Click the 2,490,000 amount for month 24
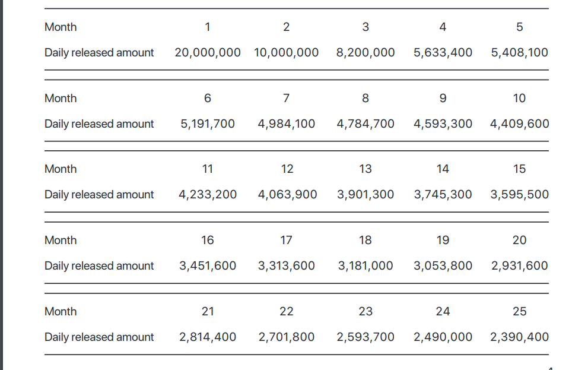588x370 pixels. point(443,337)
